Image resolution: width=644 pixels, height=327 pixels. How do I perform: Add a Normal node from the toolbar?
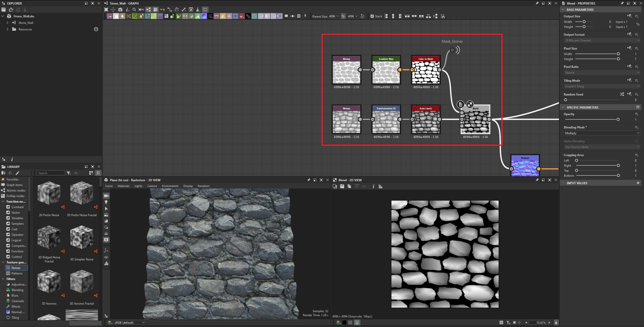(204, 16)
